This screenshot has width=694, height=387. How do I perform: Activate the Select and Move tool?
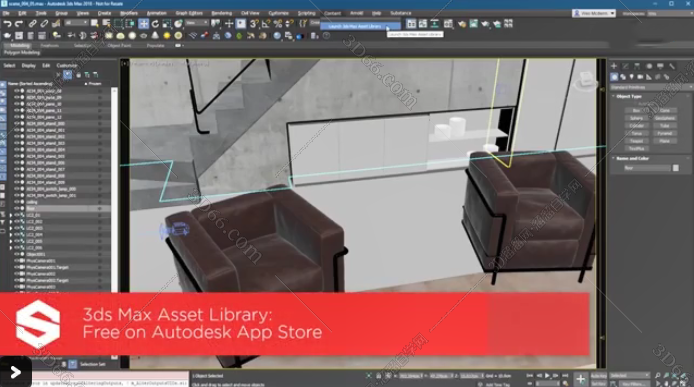(143, 23)
